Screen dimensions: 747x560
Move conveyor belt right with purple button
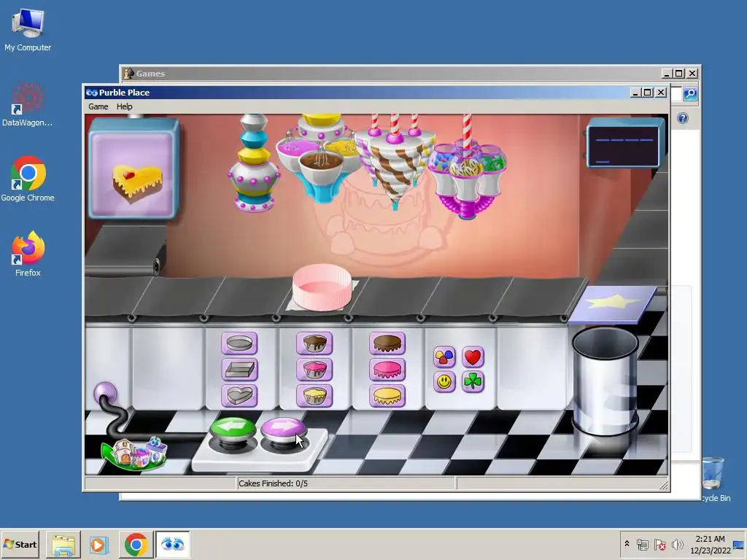tap(283, 429)
